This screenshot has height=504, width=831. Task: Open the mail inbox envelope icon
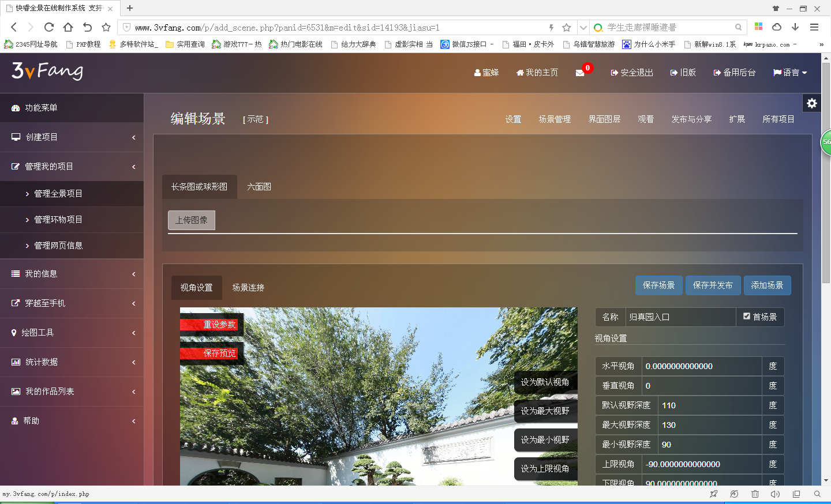pyautogui.click(x=580, y=73)
